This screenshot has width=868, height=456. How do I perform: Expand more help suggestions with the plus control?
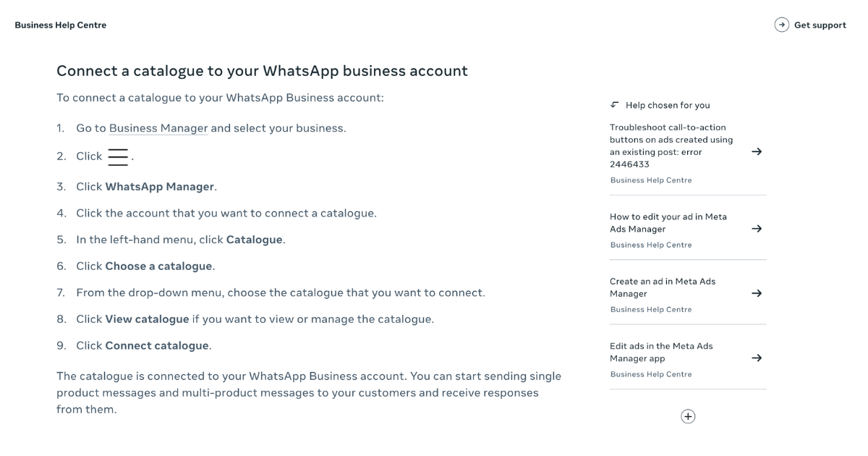pyautogui.click(x=688, y=416)
